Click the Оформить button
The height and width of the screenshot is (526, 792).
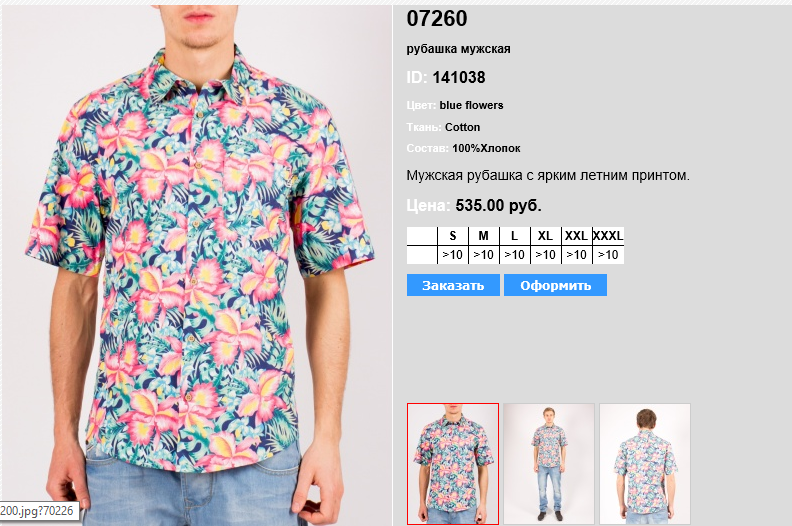(555, 285)
